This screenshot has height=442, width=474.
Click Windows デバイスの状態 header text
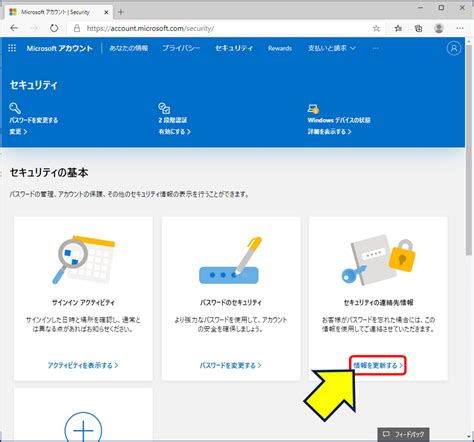[x=339, y=120]
